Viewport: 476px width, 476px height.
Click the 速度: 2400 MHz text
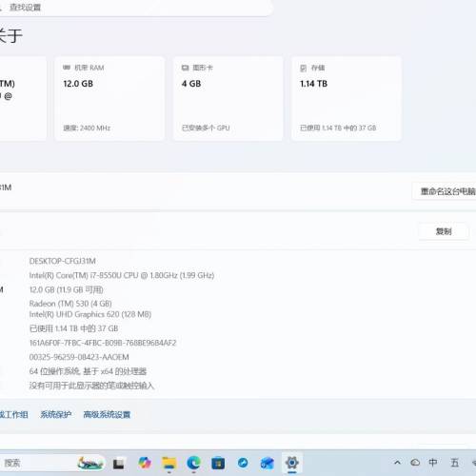[x=87, y=128]
